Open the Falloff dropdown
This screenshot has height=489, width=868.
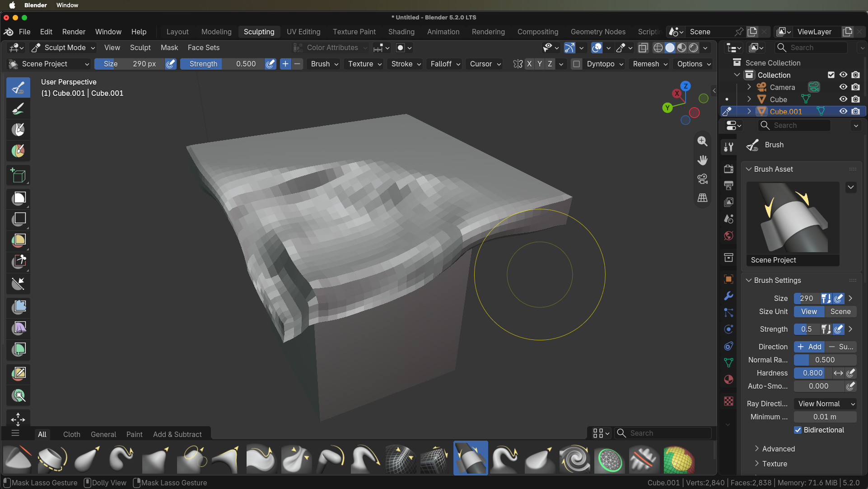[445, 64]
